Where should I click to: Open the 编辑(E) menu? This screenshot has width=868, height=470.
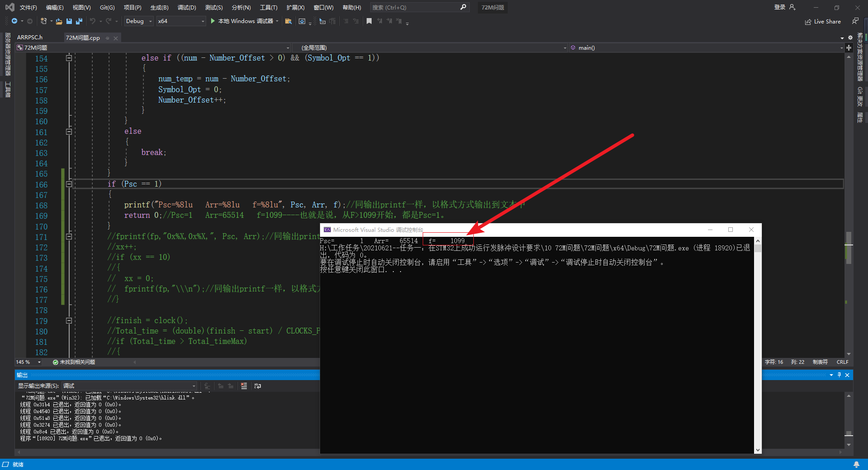tap(55, 7)
